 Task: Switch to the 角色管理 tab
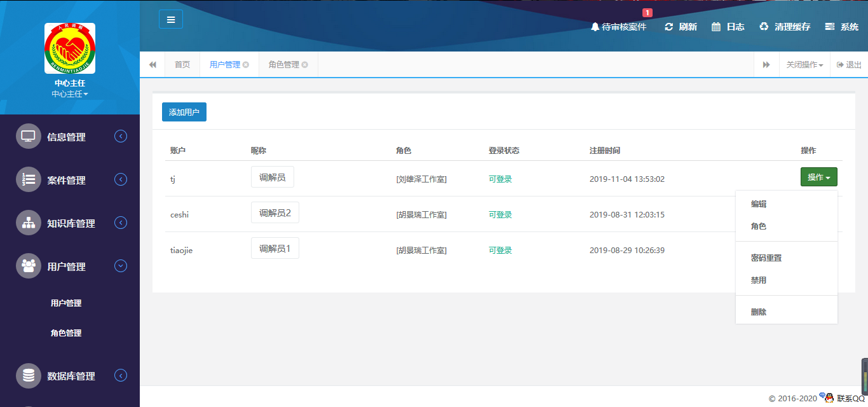[283, 64]
